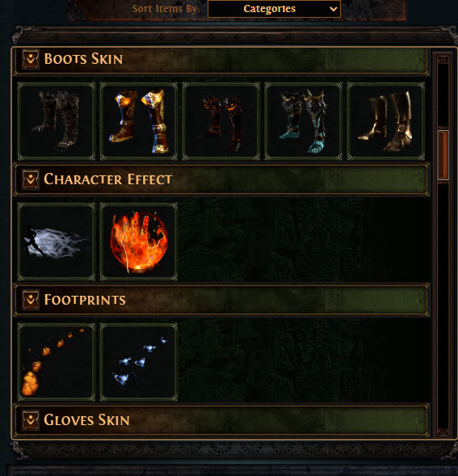Select the furry clawed boots skin
Viewport: 458px width, 476px height.
click(x=57, y=121)
